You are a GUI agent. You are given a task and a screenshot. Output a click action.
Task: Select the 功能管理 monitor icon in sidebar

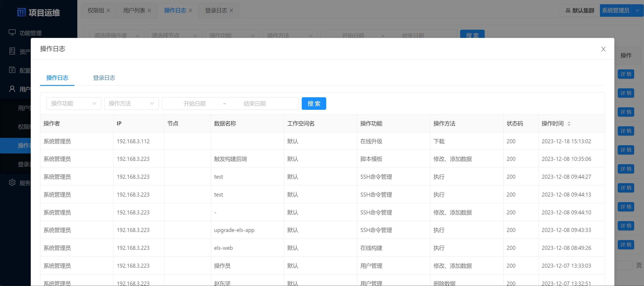(12, 33)
